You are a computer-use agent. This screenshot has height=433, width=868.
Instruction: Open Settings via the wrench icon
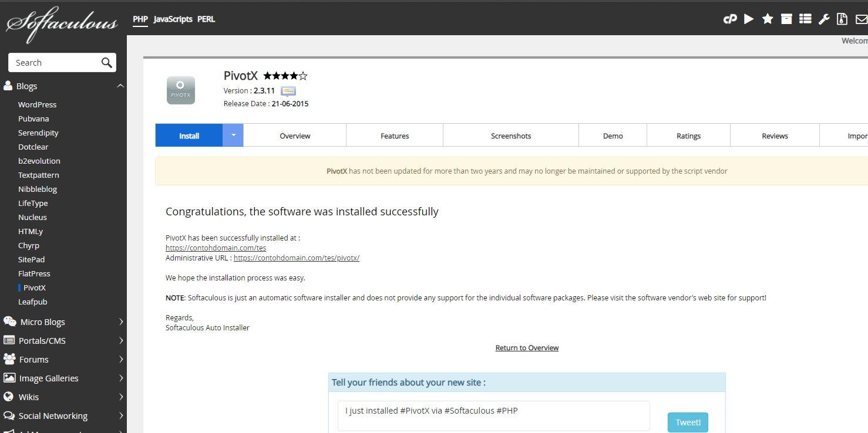(823, 19)
